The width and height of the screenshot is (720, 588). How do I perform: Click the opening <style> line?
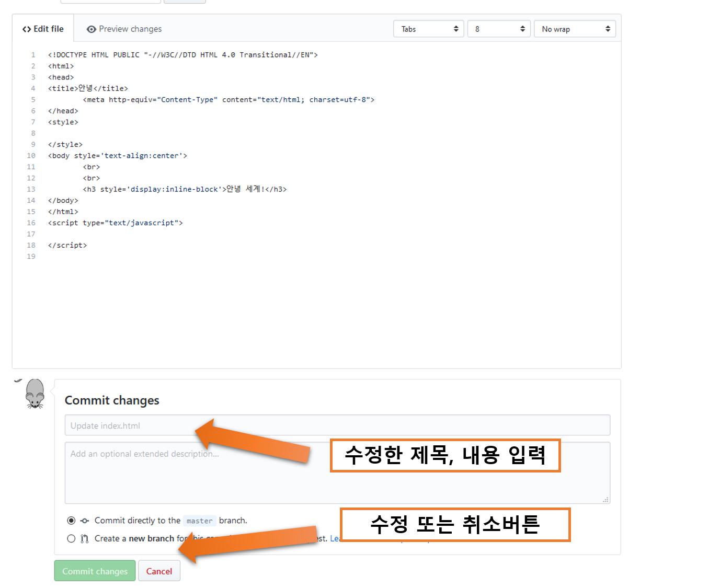pyautogui.click(x=63, y=122)
